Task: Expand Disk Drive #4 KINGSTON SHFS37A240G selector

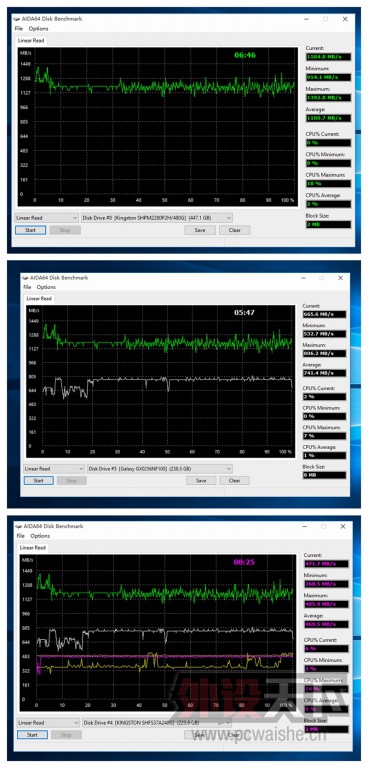Action: pyautogui.click(x=156, y=722)
